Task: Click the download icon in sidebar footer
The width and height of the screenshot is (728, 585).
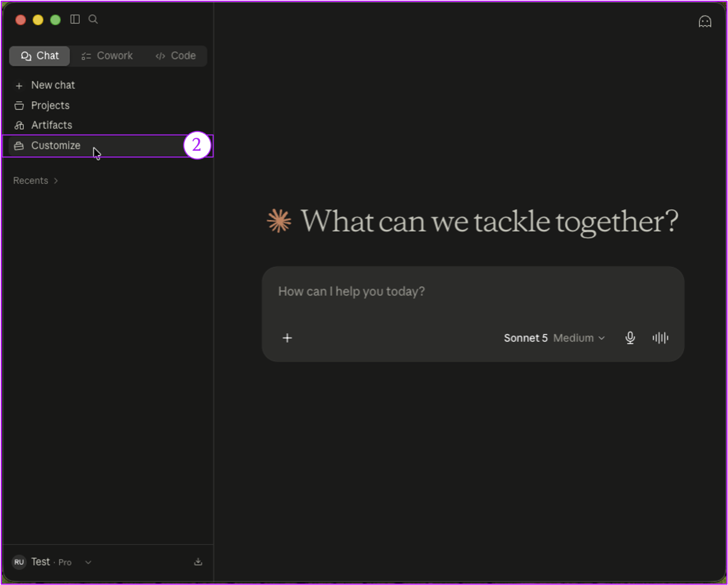Action: [x=198, y=562]
